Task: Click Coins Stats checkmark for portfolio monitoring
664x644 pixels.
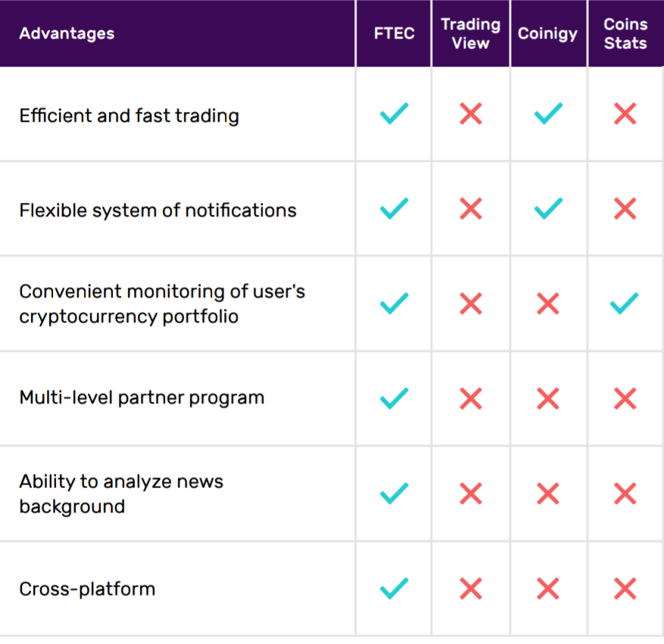Action: (x=625, y=303)
